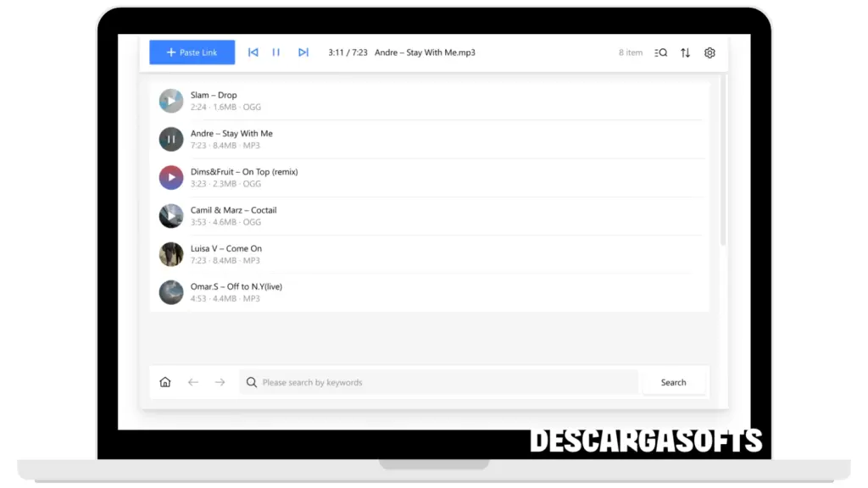868x488 pixels.
Task: Click the track list vertical scrollbar
Action: [723, 161]
